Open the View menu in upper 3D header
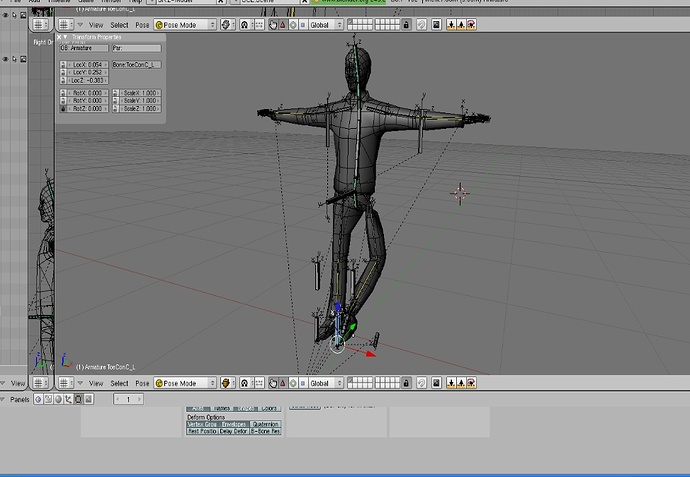The image size is (690, 477). coord(96,25)
